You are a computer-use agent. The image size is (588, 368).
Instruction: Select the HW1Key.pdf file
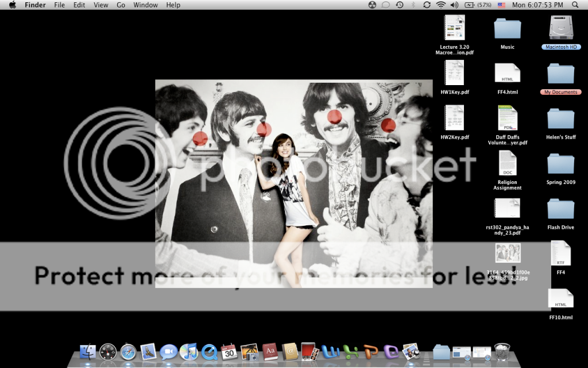tap(454, 74)
